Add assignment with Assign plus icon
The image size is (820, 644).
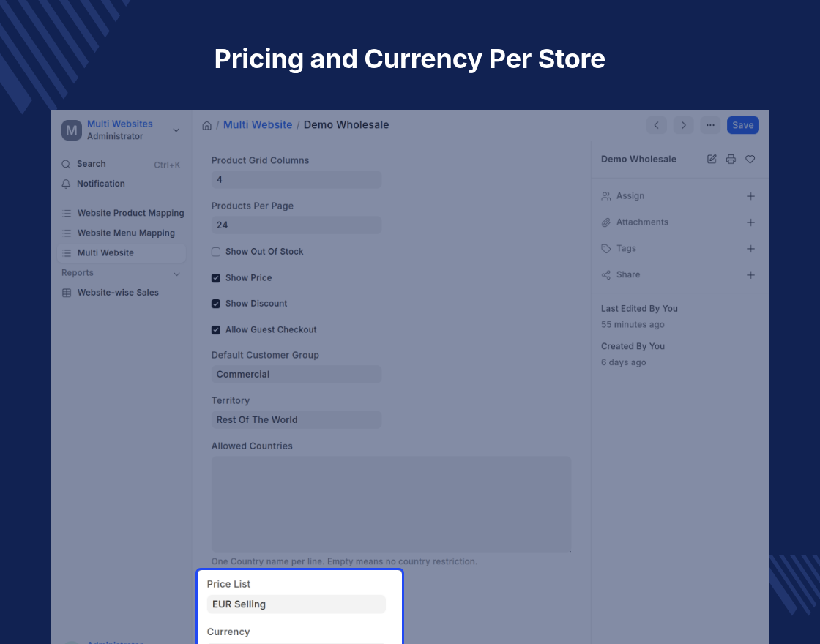pyautogui.click(x=750, y=196)
